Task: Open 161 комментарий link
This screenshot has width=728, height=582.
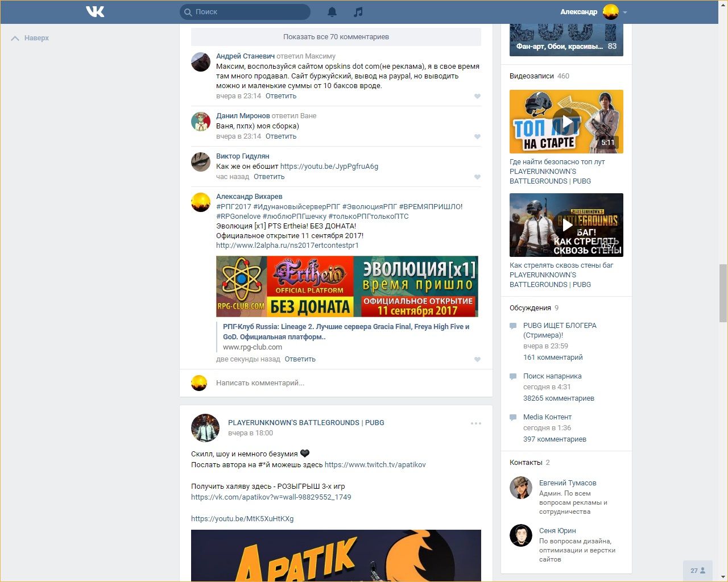Action: pyautogui.click(x=553, y=357)
